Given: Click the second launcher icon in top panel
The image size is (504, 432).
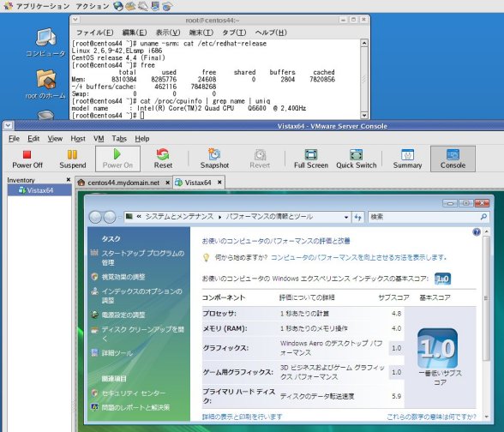Looking at the screenshot, I should coord(130,6).
